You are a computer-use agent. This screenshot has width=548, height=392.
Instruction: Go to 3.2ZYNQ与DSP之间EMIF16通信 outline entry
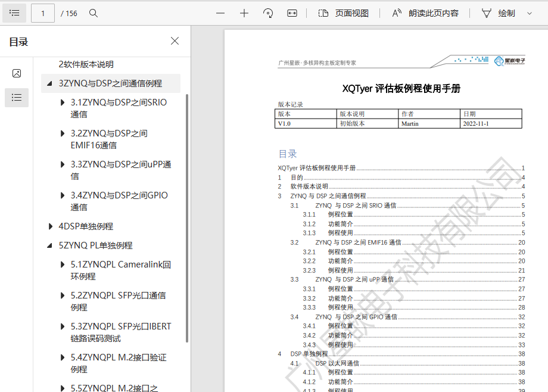pyautogui.click(x=109, y=139)
